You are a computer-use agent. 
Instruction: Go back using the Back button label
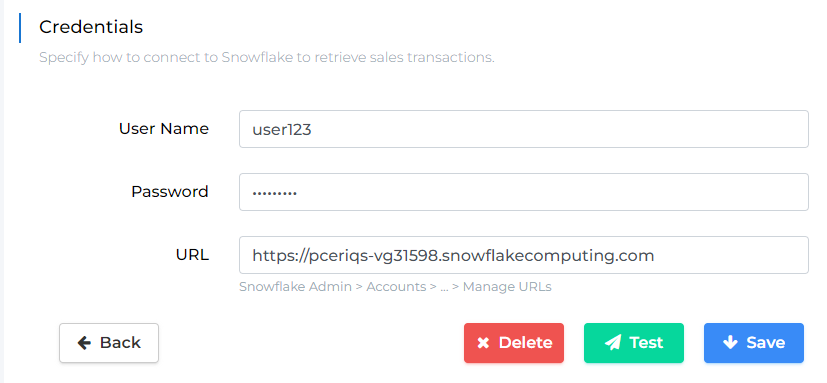point(120,343)
